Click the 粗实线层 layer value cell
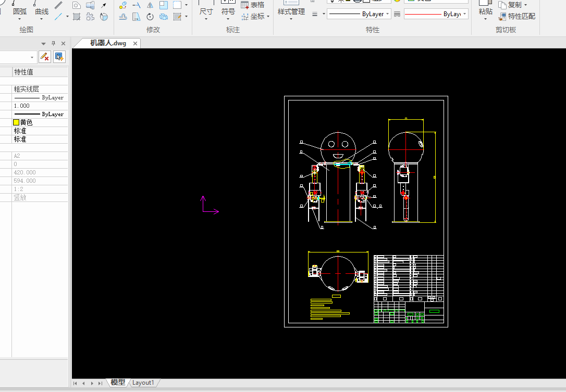The width and height of the screenshot is (566, 392). 40,89
